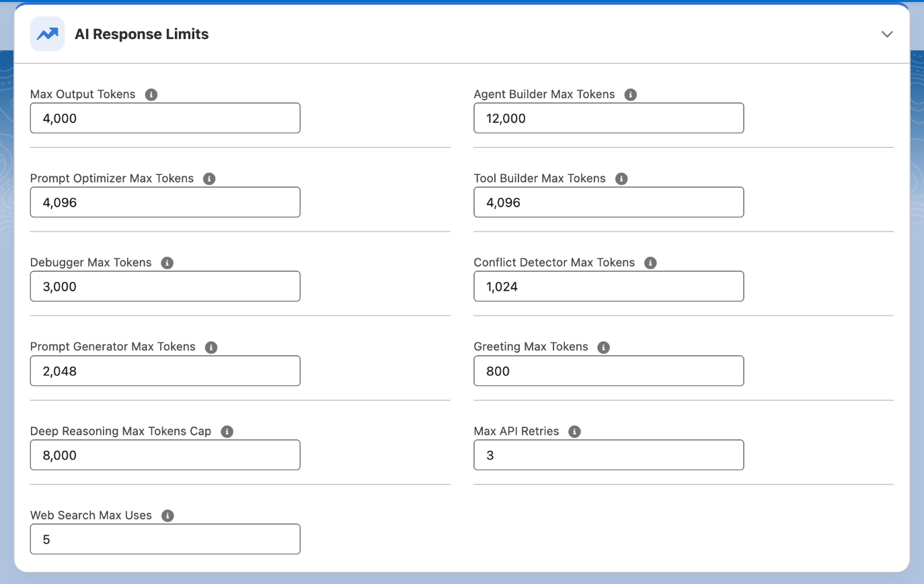The width and height of the screenshot is (924, 584).
Task: Click the Greeting Max Tokens label
Action: [531, 346]
